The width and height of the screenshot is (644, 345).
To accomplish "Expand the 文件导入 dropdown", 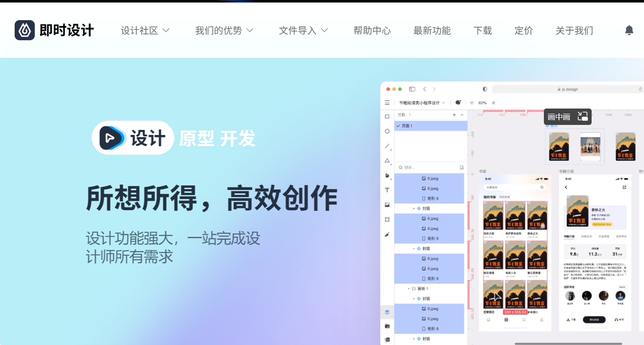I will (x=303, y=31).
